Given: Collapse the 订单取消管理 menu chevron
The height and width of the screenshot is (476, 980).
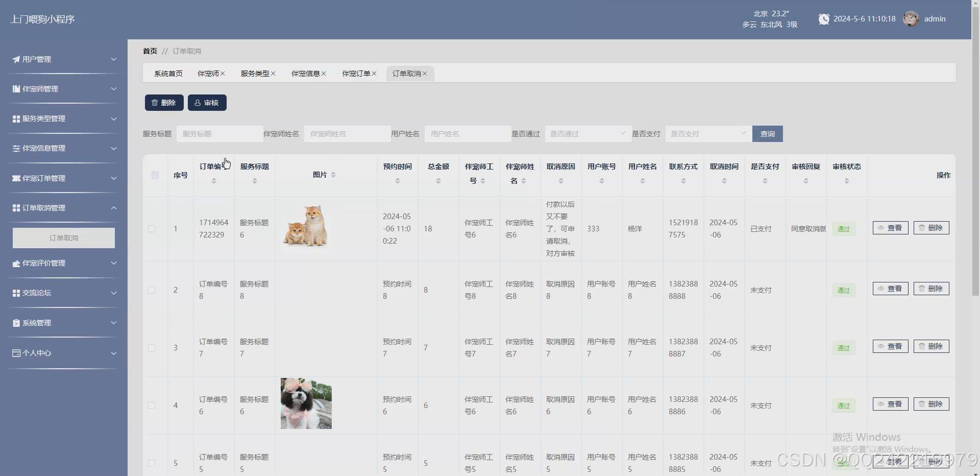Looking at the screenshot, I should click(114, 208).
